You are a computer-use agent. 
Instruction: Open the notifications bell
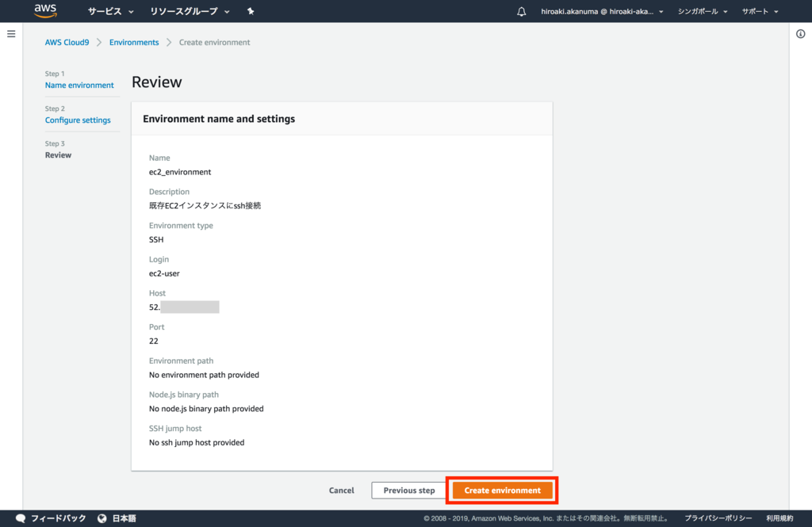tap(522, 11)
